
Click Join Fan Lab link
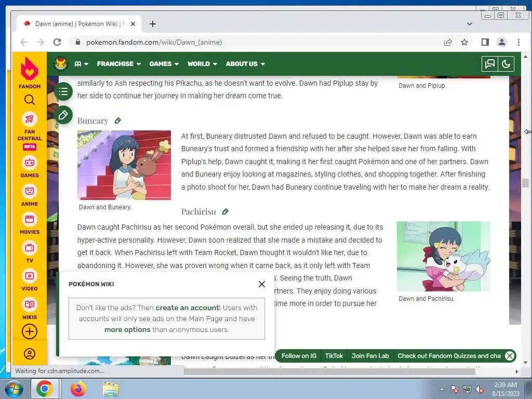click(370, 356)
